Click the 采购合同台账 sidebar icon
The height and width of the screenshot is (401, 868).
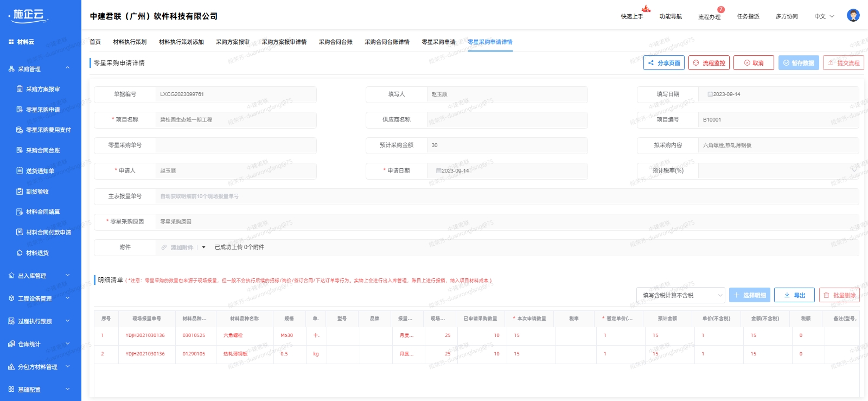coord(20,150)
